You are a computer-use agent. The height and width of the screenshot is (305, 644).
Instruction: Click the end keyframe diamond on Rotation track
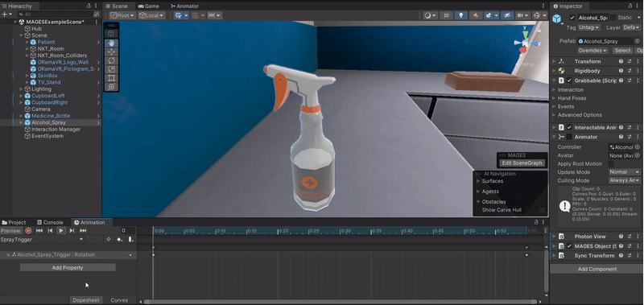pyautogui.click(x=526, y=255)
